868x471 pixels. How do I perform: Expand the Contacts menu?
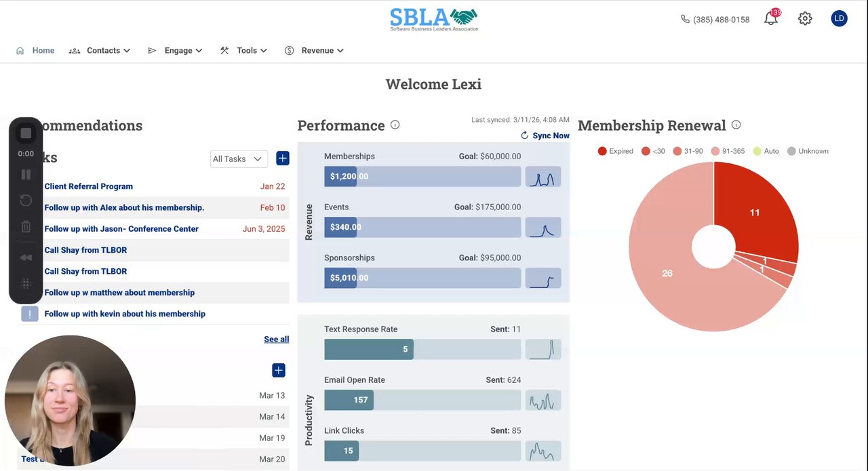[100, 50]
